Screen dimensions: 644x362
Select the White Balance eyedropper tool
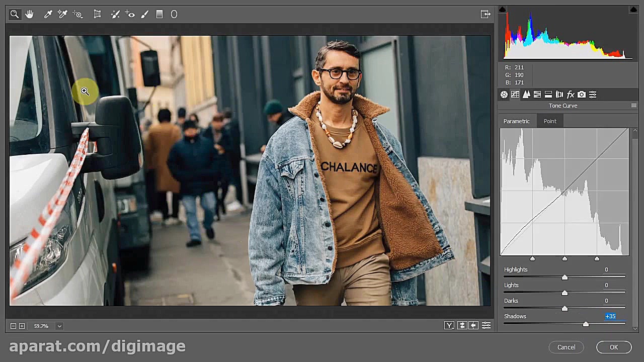click(48, 15)
